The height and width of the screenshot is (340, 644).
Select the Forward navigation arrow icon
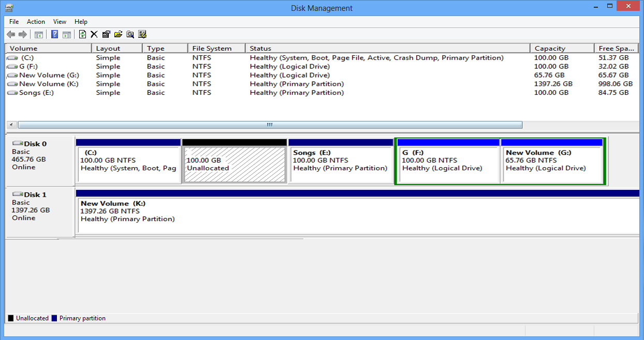click(23, 34)
